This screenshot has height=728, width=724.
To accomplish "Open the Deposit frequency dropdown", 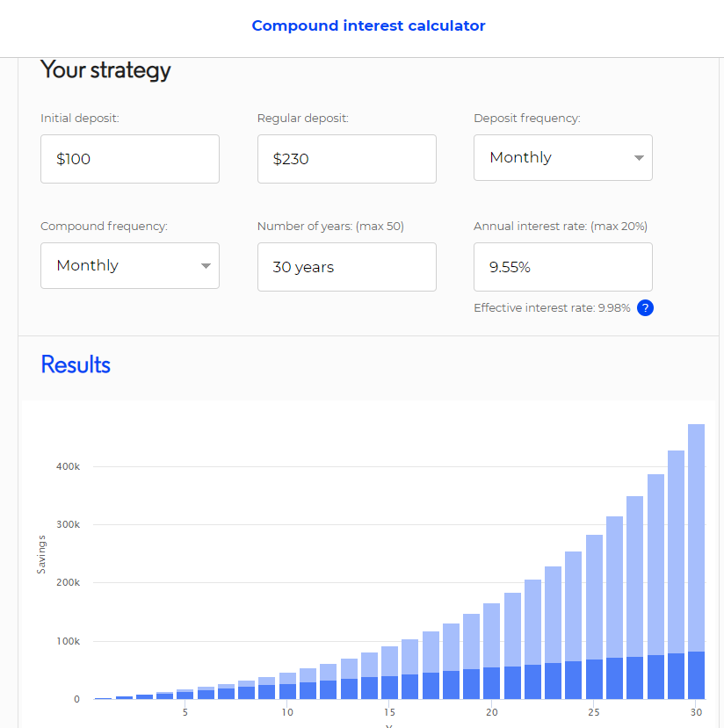I will 563,158.
